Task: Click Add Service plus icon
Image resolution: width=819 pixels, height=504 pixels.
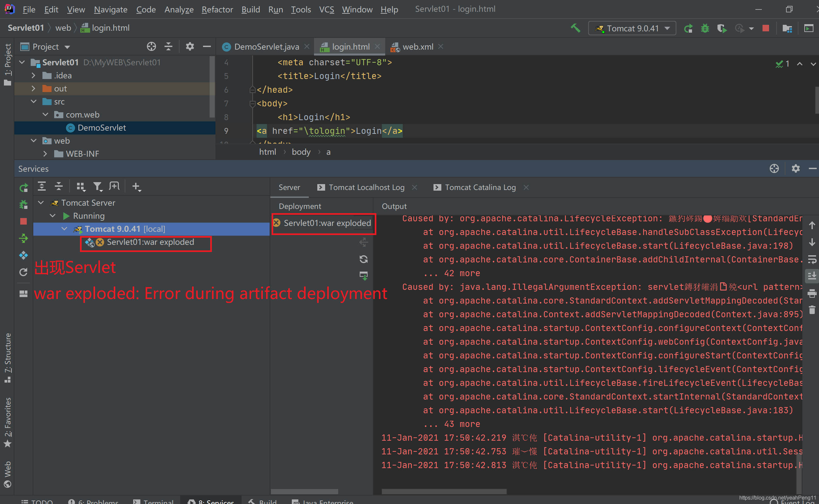Action: click(136, 187)
